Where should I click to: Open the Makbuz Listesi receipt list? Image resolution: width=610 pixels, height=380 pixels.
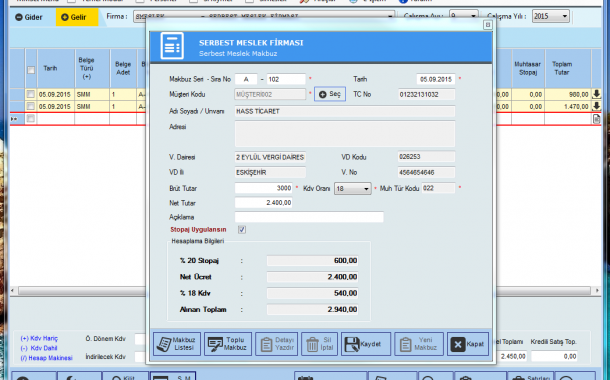coord(177,344)
